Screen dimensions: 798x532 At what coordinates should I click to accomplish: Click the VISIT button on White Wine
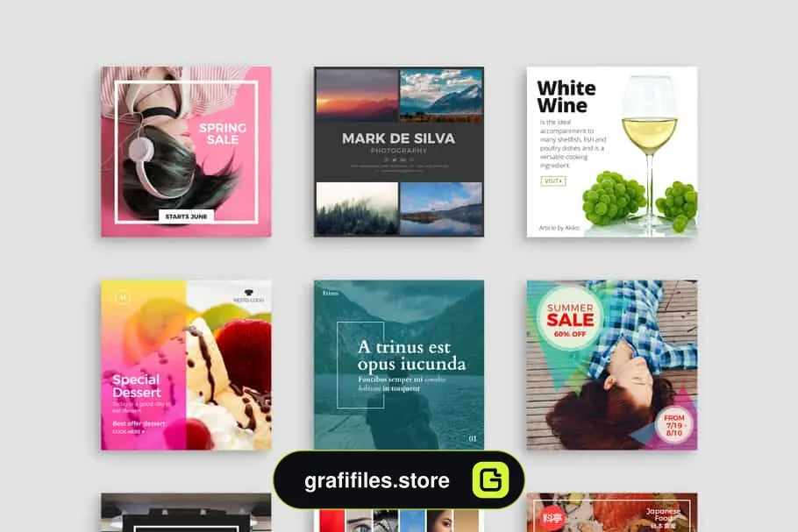(x=553, y=181)
